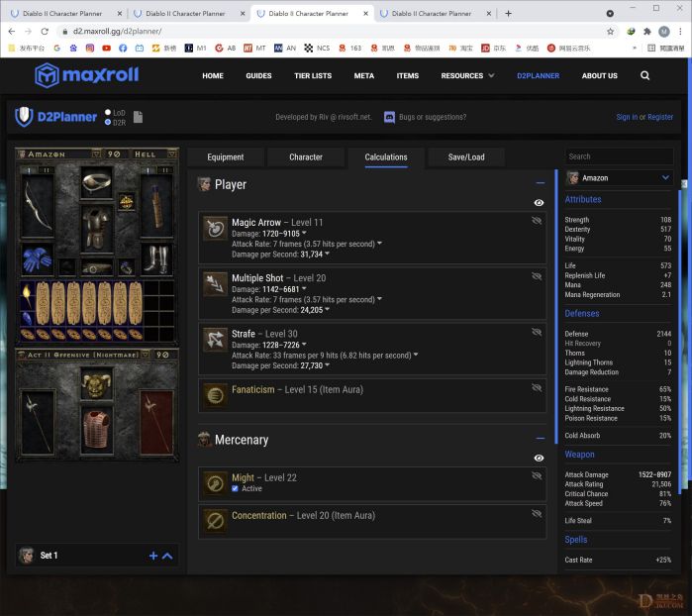This screenshot has height=616, width=692.
Task: Hide the Concentration aura entry
Action: [x=537, y=514]
